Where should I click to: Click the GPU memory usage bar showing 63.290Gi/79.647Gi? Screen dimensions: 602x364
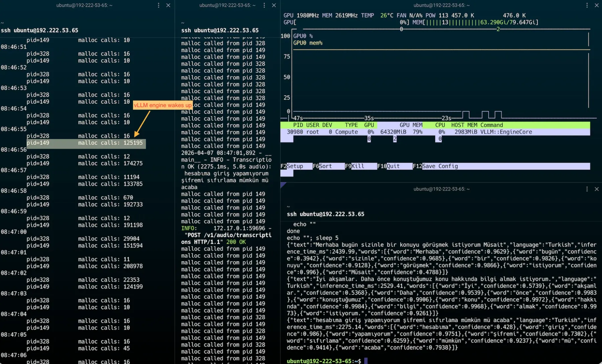[x=475, y=22]
